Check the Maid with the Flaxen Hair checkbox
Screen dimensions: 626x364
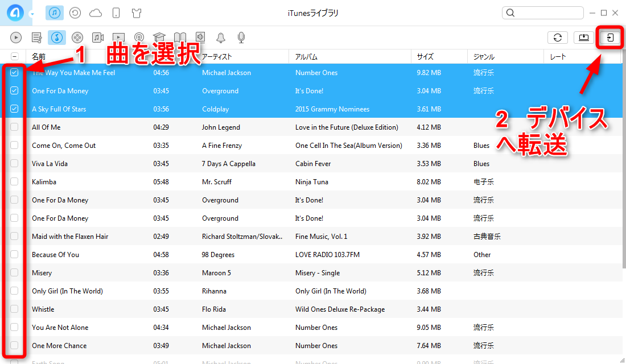[x=14, y=236]
